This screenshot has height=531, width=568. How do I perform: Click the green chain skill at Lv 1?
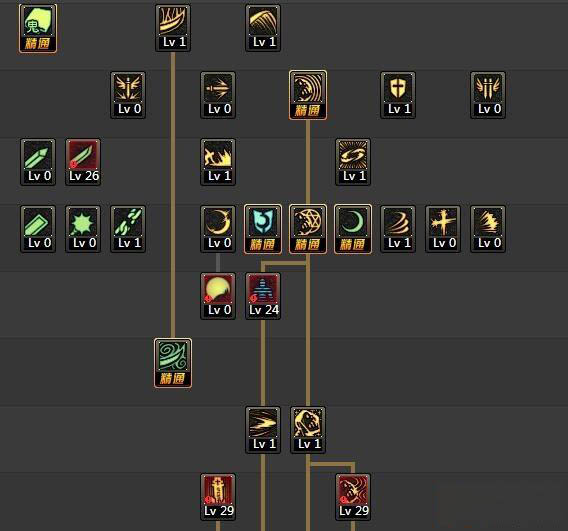[x=128, y=229]
